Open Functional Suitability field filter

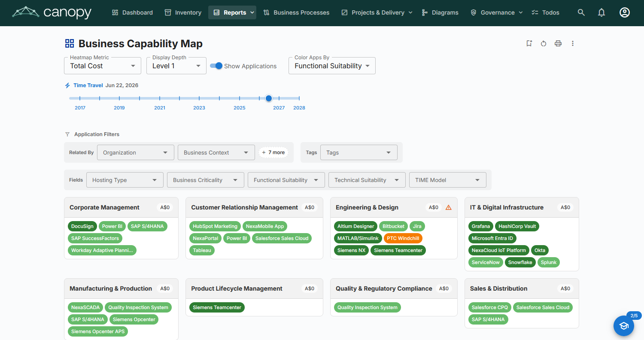[x=286, y=180]
